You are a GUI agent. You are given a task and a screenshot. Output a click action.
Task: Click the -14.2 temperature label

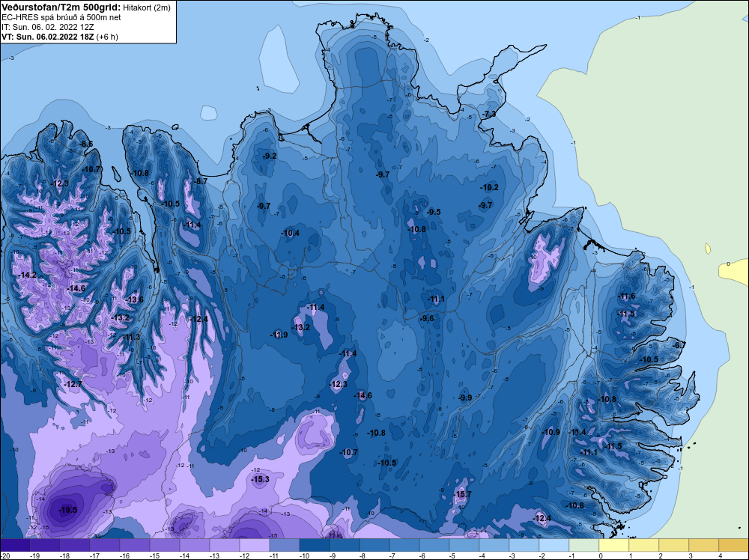pyautogui.click(x=28, y=275)
